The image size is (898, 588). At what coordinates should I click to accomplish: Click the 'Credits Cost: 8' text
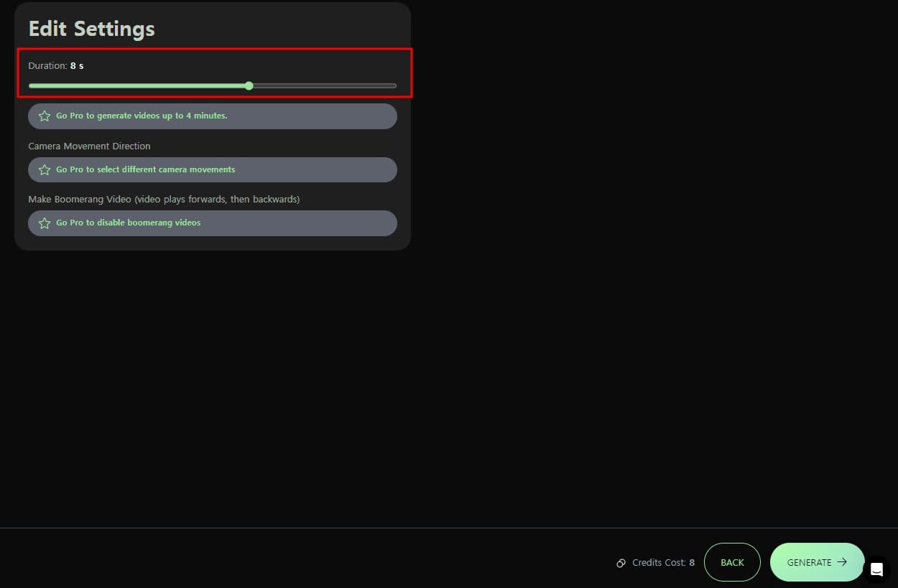point(663,563)
